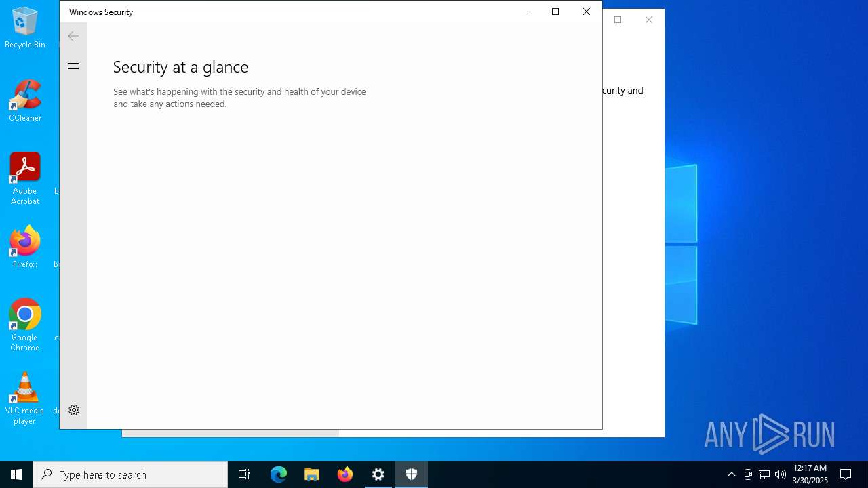Open the Windows Start menu
Image resolution: width=868 pixels, height=488 pixels.
point(16,474)
